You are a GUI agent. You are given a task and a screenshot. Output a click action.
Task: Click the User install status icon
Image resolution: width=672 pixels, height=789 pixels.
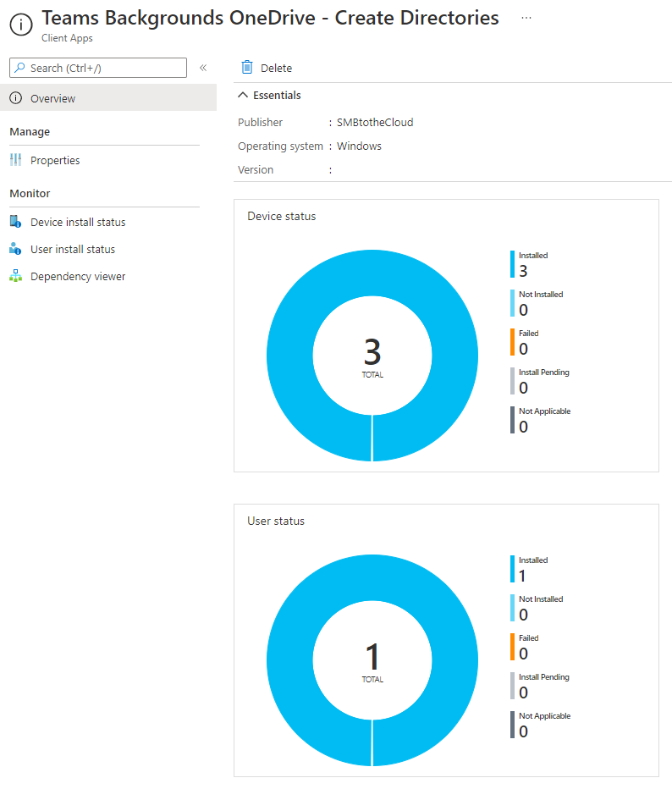click(x=15, y=249)
